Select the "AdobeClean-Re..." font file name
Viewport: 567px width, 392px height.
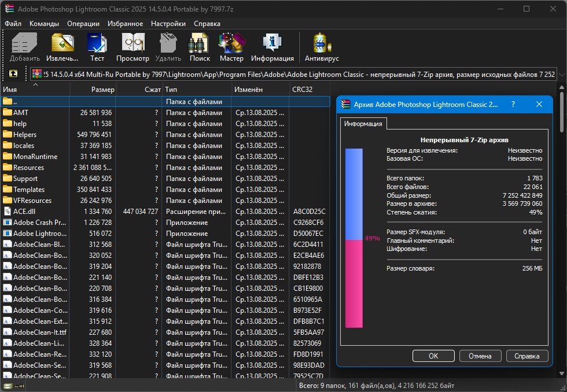coord(41,354)
